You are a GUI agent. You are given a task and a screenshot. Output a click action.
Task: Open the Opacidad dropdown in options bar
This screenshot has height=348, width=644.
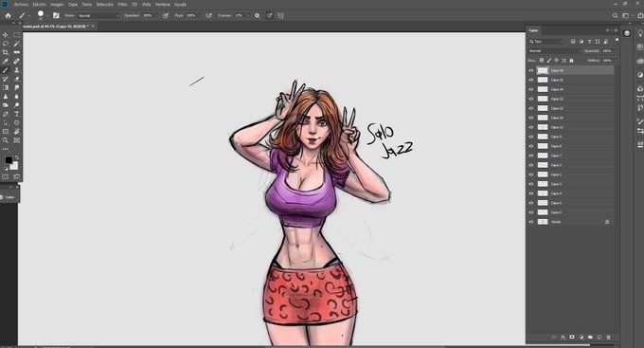point(156,15)
